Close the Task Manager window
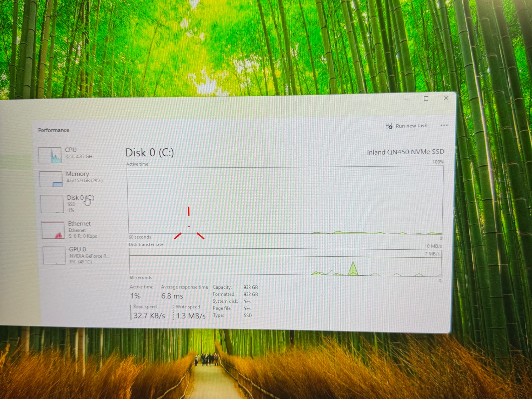 [x=446, y=98]
